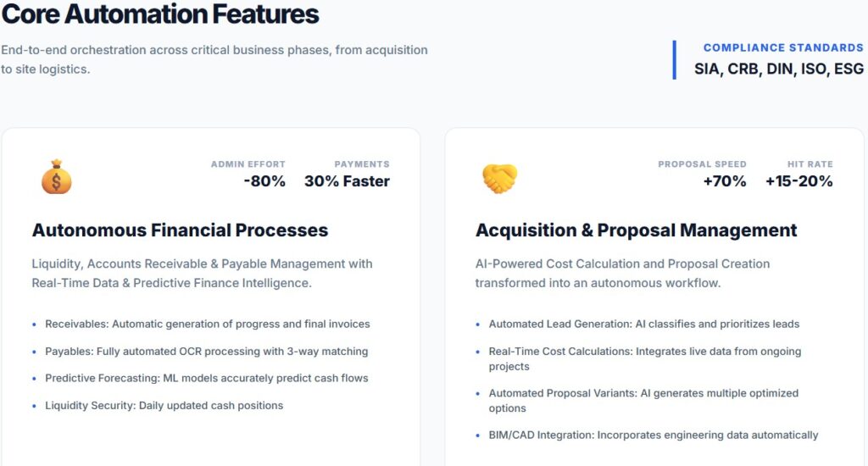This screenshot has height=466, width=868.
Task: Click the Automated Proposal Variants bullet
Action: pos(643,400)
